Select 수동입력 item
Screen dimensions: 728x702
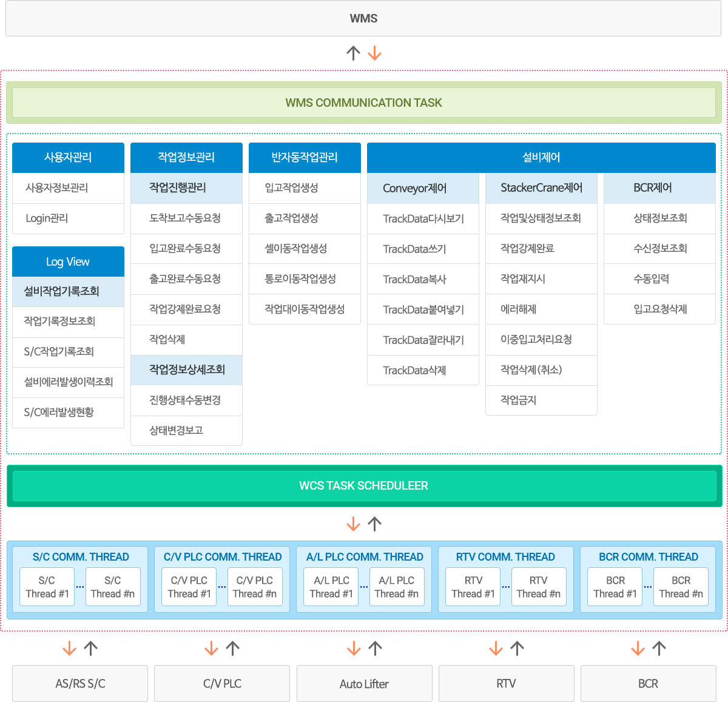[659, 279]
